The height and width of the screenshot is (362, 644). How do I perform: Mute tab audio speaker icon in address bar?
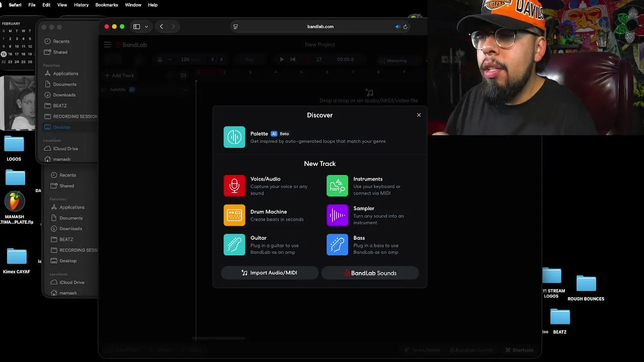click(397, 27)
